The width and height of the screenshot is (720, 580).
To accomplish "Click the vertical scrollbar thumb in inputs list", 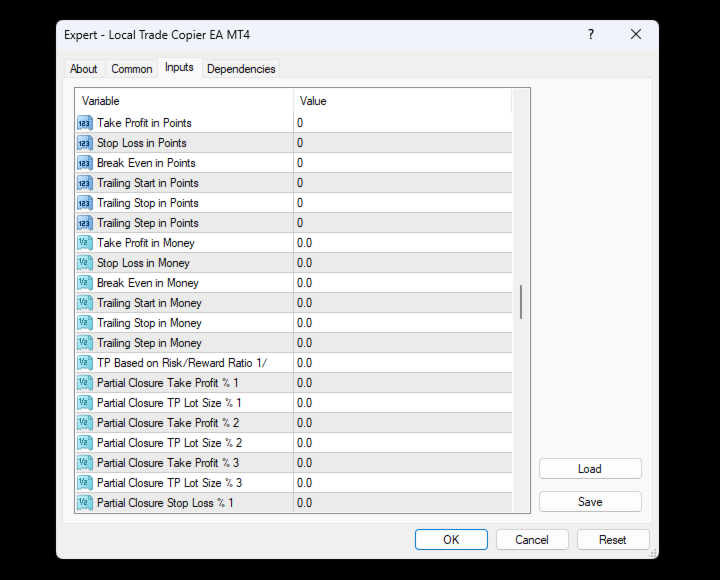I will click(x=521, y=302).
